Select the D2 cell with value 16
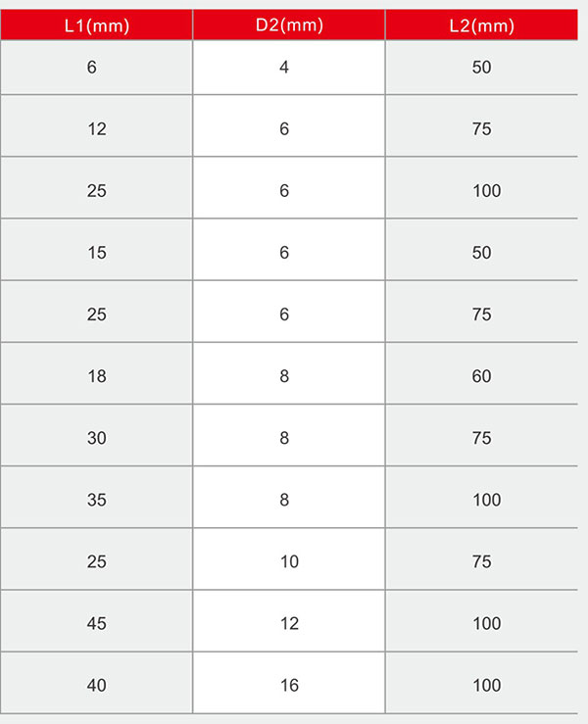This screenshot has width=588, height=724. click(x=289, y=683)
